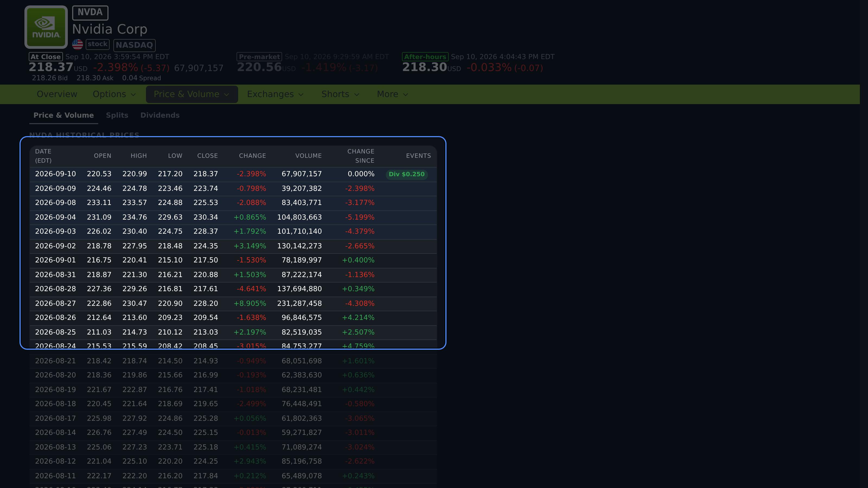Click close price 224.35

coord(206,246)
